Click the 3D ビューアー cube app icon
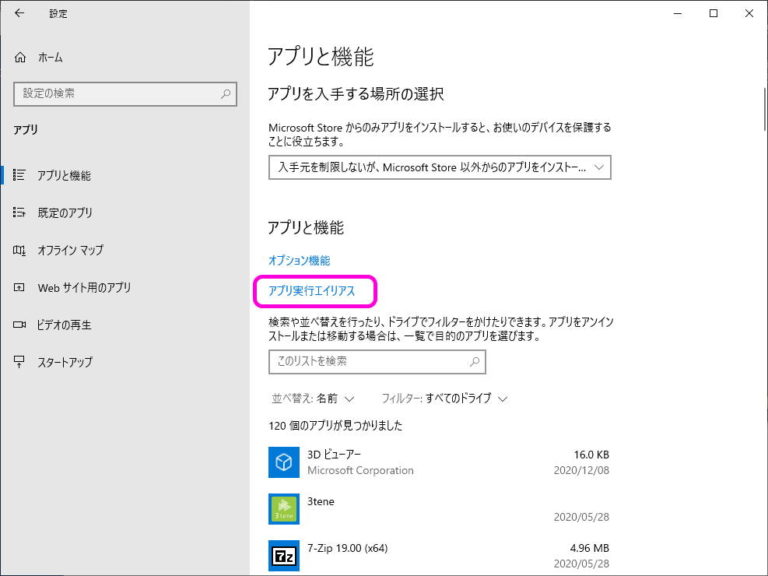This screenshot has width=768, height=576. (x=284, y=462)
